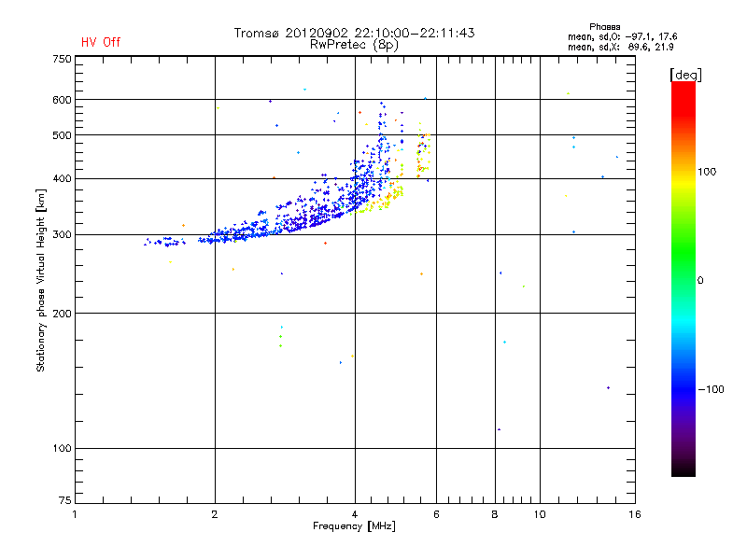Viewport: 747px width, 560px height.
Task: Click the red 'HV Off' label
Action: tap(101, 42)
